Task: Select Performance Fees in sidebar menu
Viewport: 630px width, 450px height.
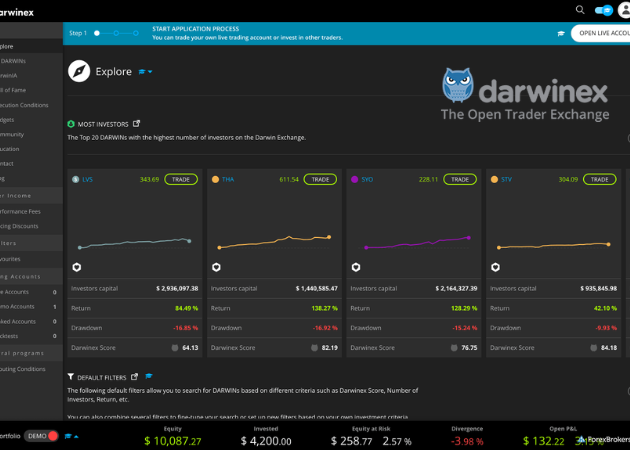Action: [22, 213]
